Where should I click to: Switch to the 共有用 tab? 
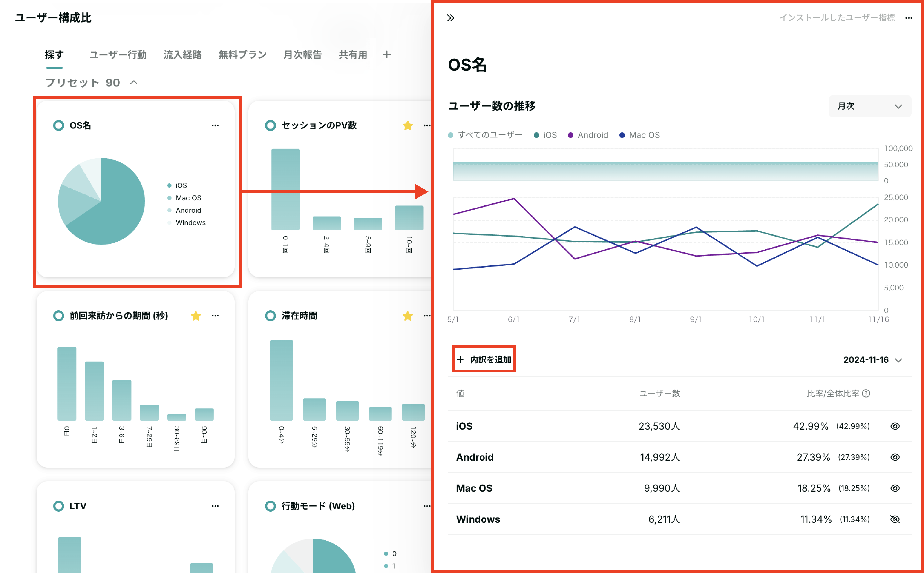353,54
